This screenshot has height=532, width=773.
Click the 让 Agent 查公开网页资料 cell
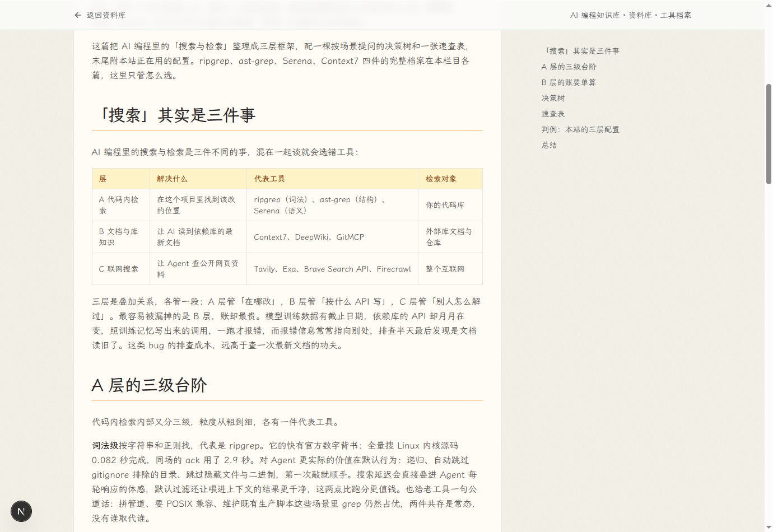198,269
